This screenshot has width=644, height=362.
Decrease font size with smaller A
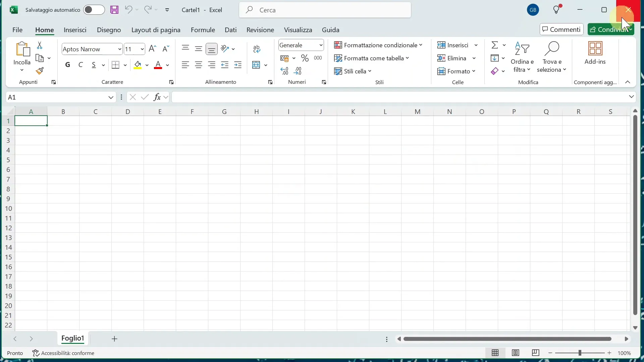[x=166, y=49]
